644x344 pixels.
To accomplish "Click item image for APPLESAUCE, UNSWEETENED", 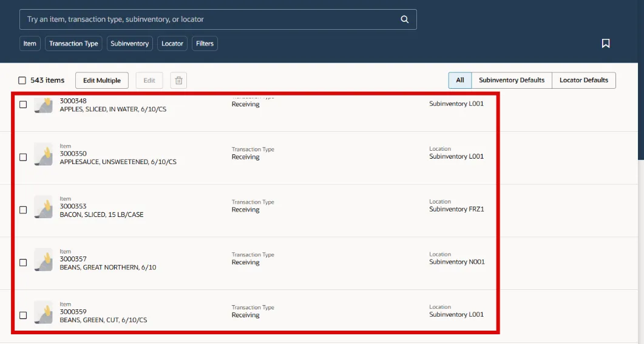I will pos(43,154).
